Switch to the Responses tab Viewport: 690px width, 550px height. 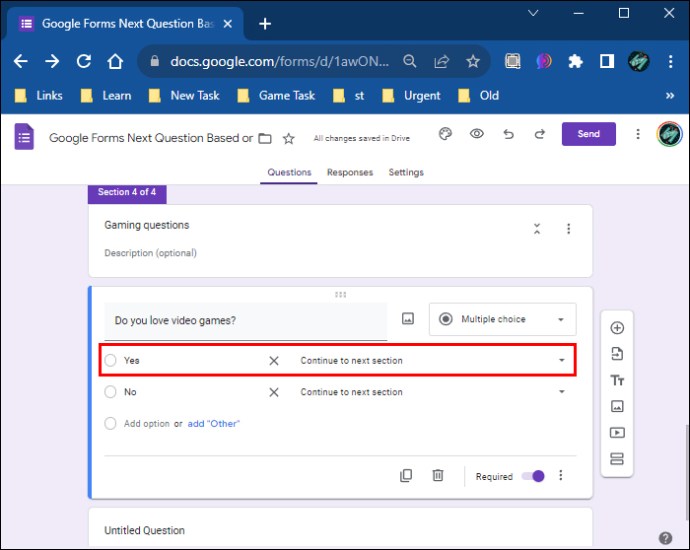point(350,172)
